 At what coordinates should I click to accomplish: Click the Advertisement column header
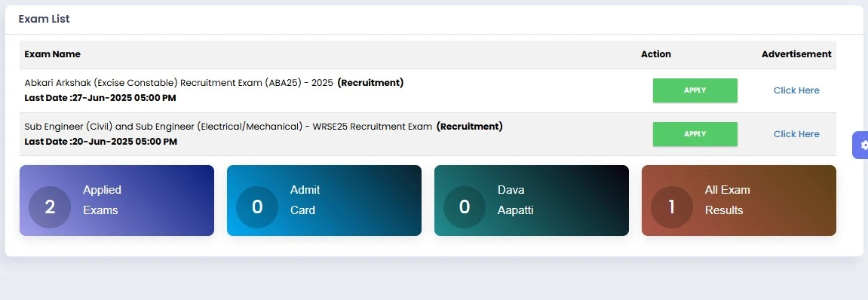pos(796,54)
